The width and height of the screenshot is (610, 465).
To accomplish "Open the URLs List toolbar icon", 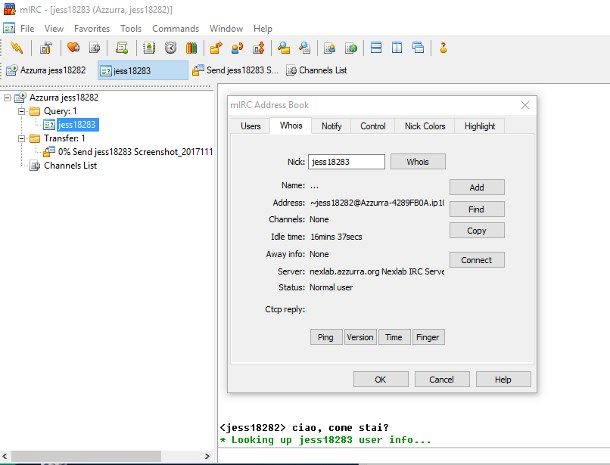I will coord(351,48).
